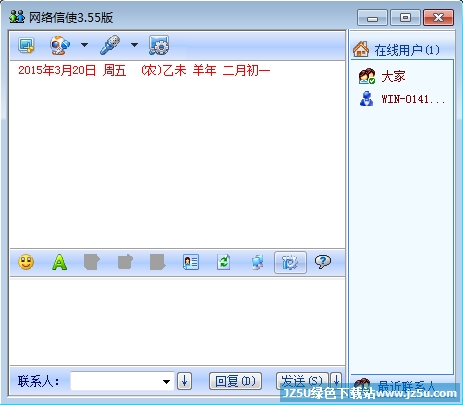Open the contact card icon
The width and height of the screenshot is (463, 405).
(x=191, y=262)
